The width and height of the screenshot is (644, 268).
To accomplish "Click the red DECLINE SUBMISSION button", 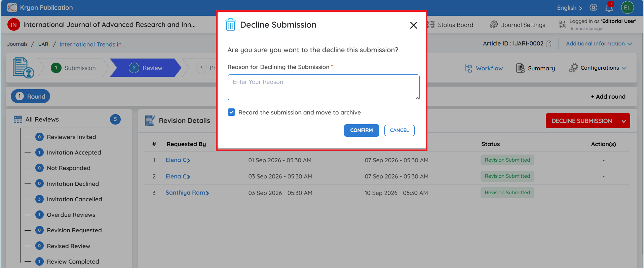I will [x=582, y=121].
